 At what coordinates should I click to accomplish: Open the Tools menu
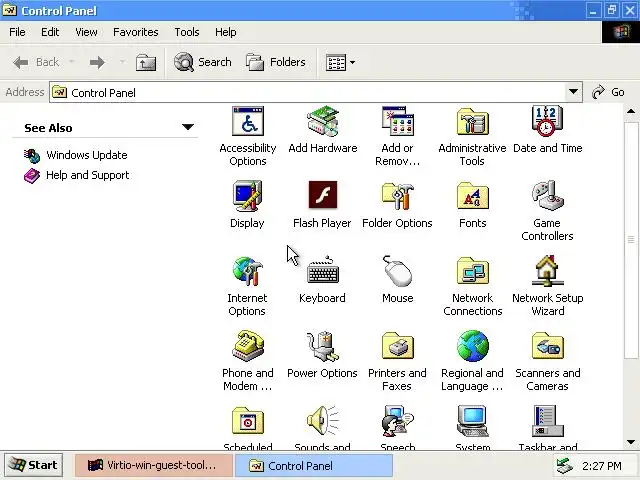click(187, 32)
